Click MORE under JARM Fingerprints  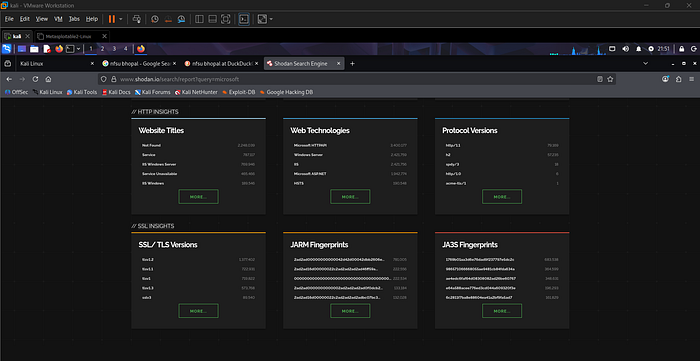tap(350, 311)
